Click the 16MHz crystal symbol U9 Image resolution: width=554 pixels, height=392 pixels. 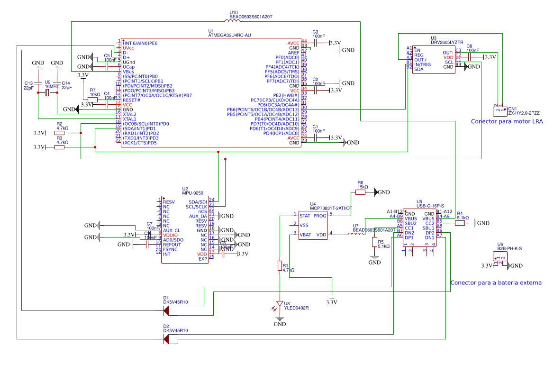click(47, 92)
